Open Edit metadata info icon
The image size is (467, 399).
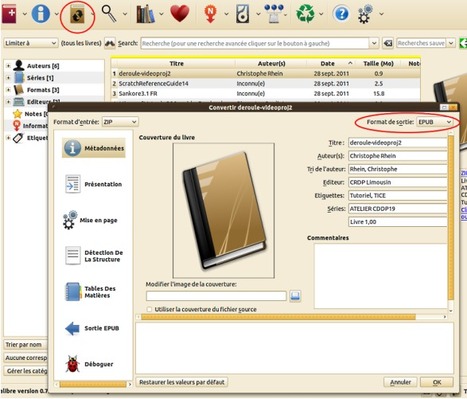tap(41, 14)
